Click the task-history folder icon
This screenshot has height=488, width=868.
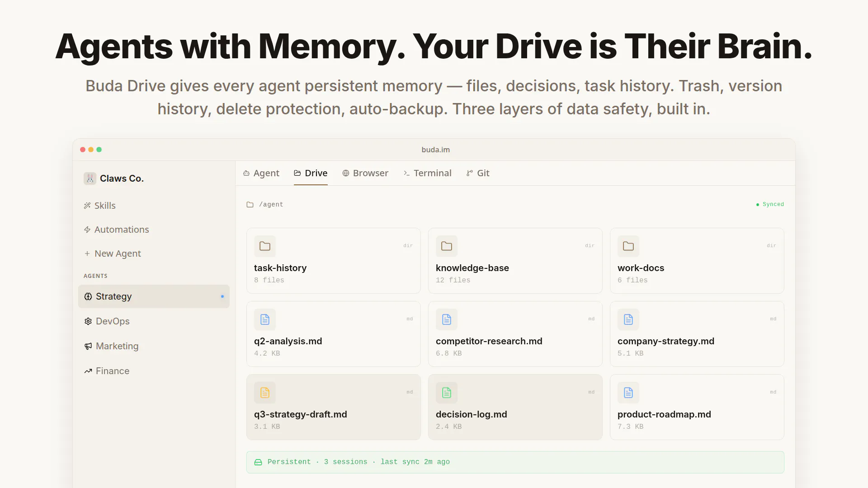tap(265, 246)
